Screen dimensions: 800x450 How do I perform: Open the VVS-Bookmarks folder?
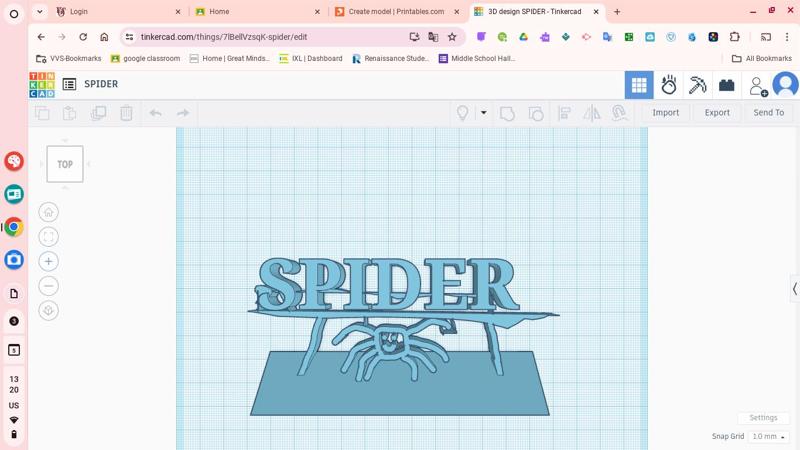click(68, 59)
